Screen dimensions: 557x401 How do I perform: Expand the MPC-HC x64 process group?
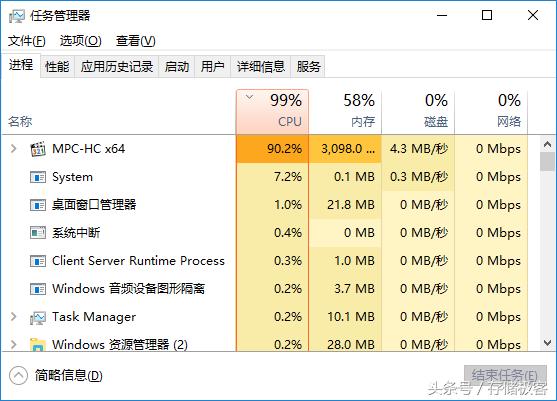coord(13,148)
